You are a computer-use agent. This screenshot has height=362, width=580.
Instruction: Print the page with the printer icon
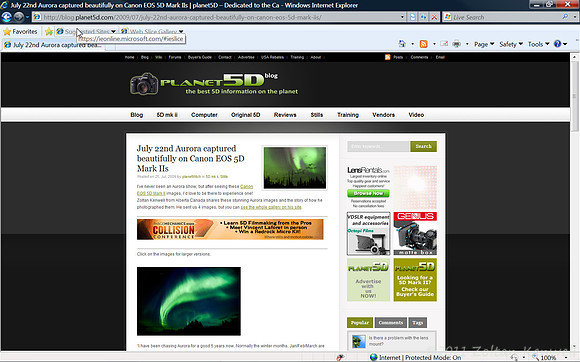click(x=457, y=44)
